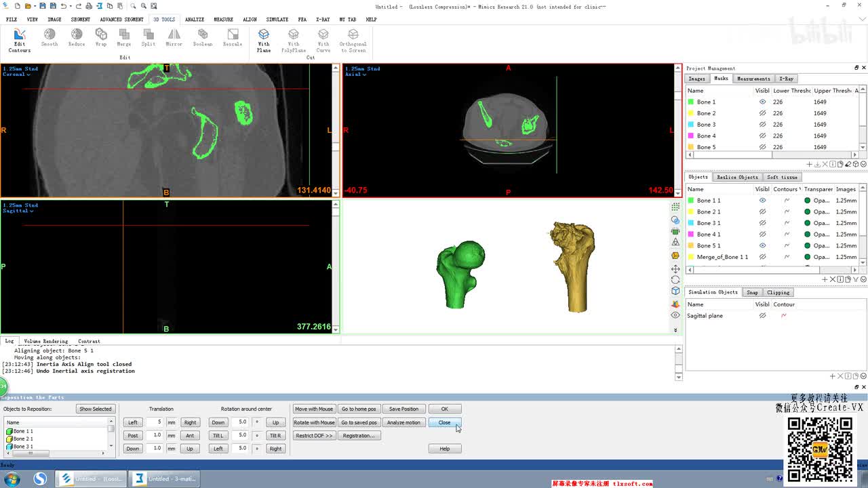Click the Edit Contours tool
868x488 pixels.
click(x=20, y=40)
